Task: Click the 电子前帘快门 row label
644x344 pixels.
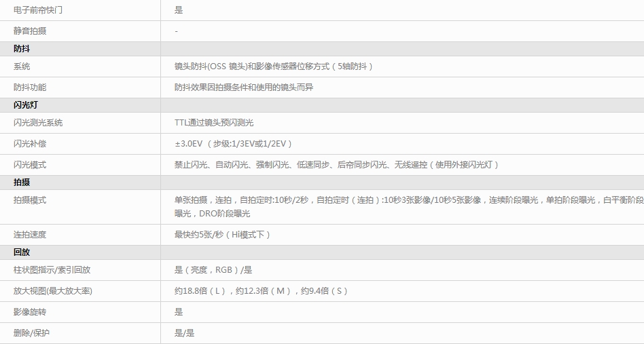Action: [x=37, y=10]
